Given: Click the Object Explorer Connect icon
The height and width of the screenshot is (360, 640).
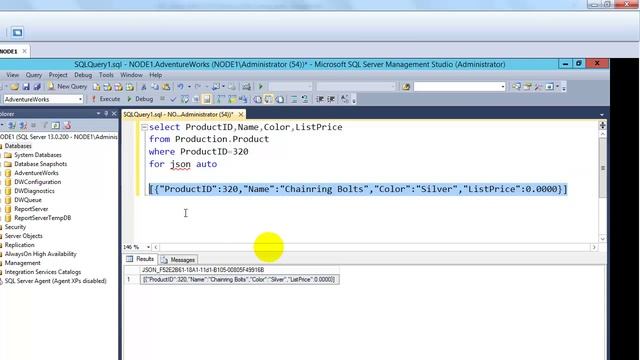Looking at the screenshot, I should (x=12, y=125).
